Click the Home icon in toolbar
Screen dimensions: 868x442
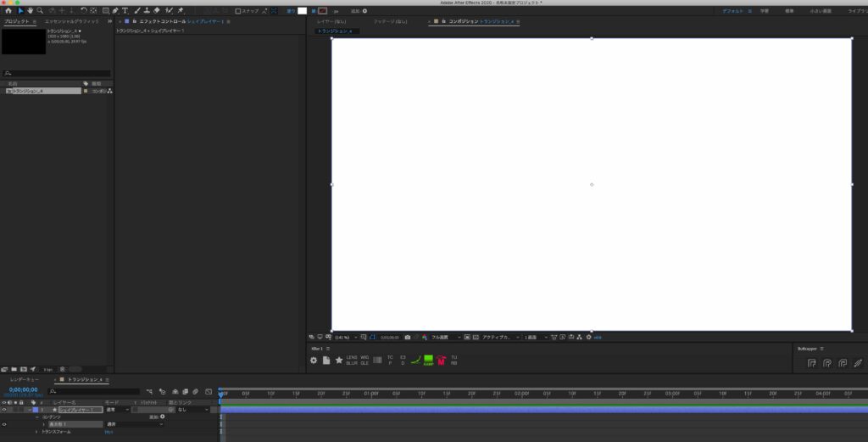coord(8,10)
